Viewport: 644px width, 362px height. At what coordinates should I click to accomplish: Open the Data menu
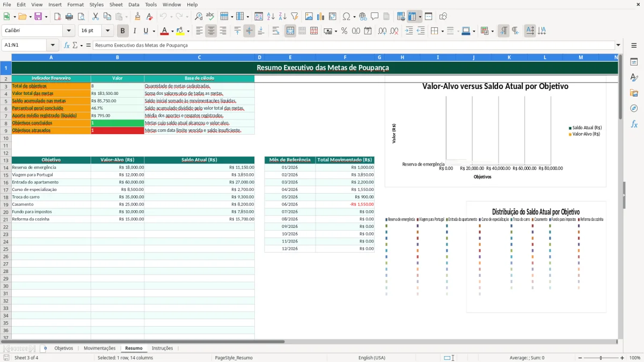tap(134, 4)
